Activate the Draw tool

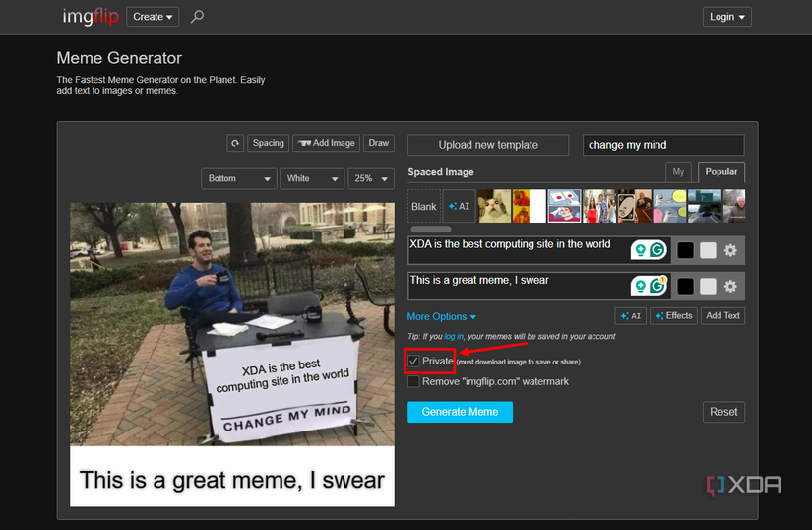tap(379, 143)
